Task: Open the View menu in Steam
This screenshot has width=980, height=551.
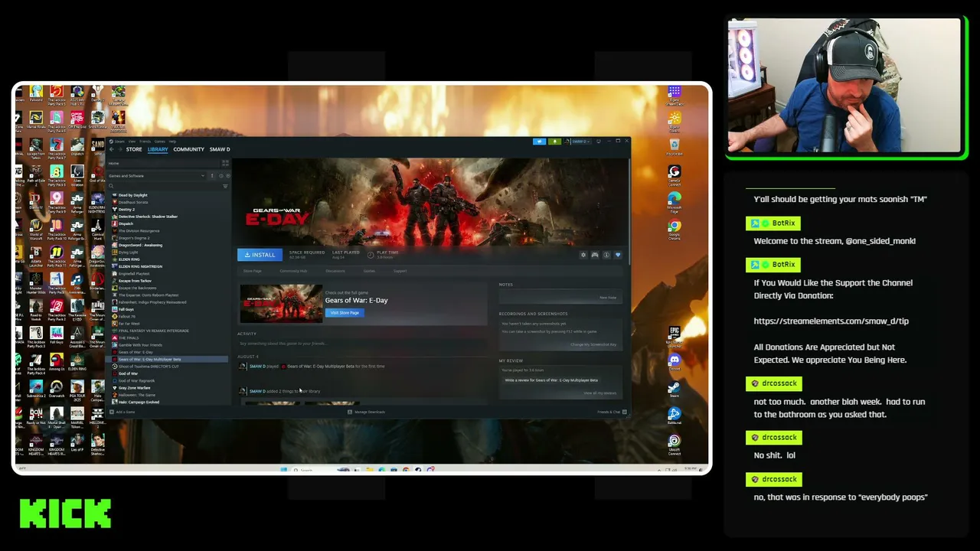Action: coord(132,142)
